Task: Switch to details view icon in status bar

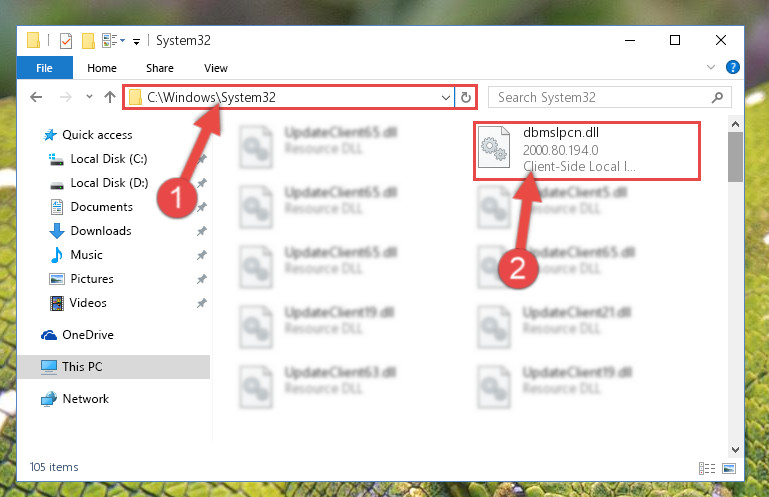Action: coord(707,469)
